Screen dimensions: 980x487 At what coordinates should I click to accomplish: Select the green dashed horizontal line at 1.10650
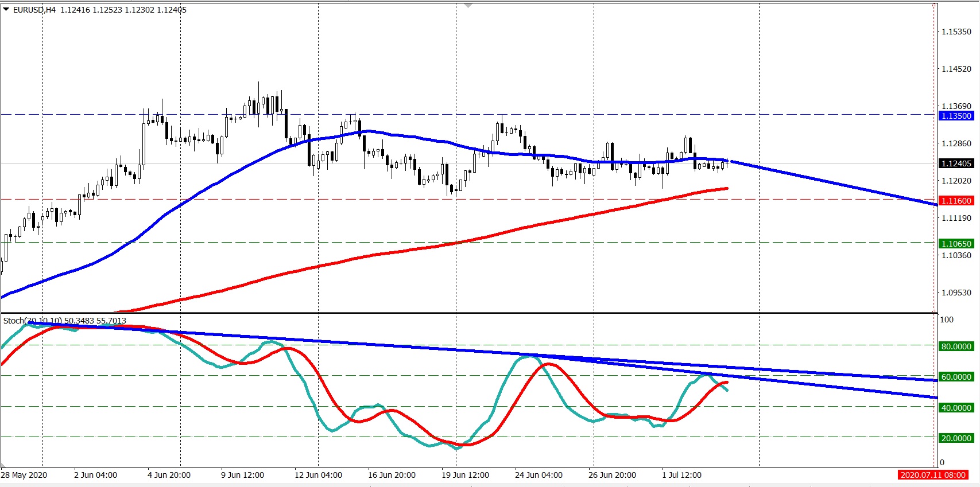pyautogui.click(x=468, y=243)
